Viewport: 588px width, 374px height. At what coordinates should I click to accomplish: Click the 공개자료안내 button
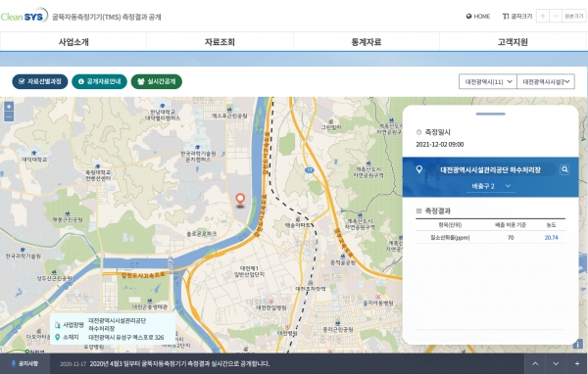[99, 81]
